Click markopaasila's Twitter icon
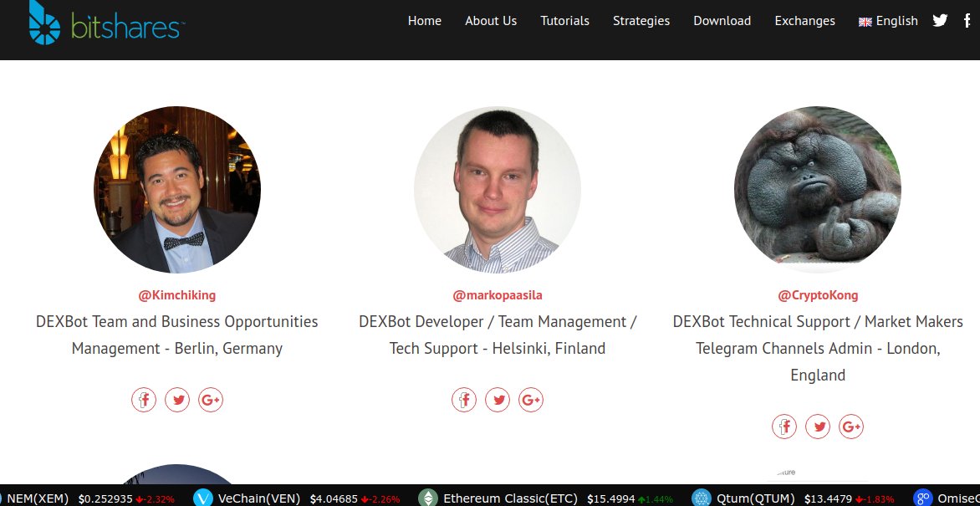 click(x=498, y=400)
